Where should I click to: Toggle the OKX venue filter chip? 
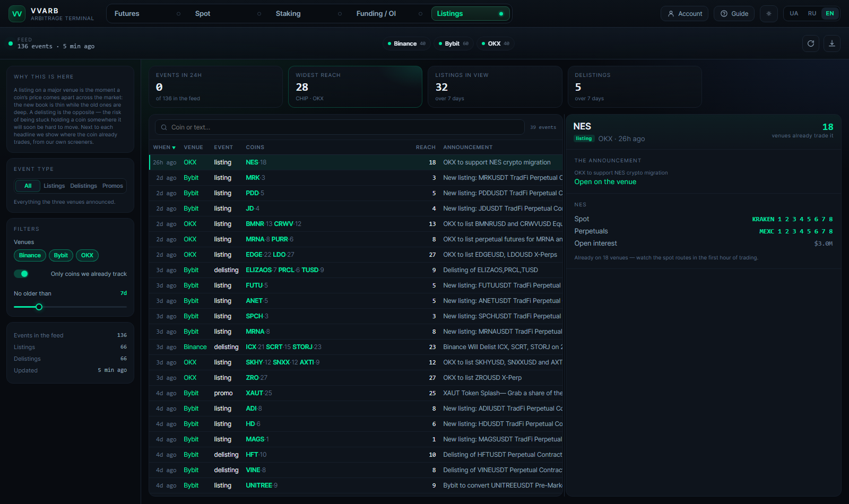pyautogui.click(x=87, y=256)
